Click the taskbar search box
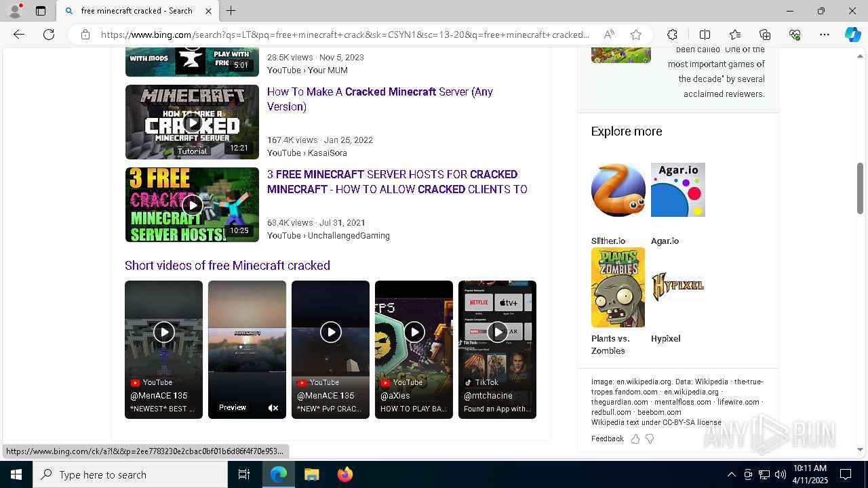This screenshot has height=488, width=868. point(130,474)
